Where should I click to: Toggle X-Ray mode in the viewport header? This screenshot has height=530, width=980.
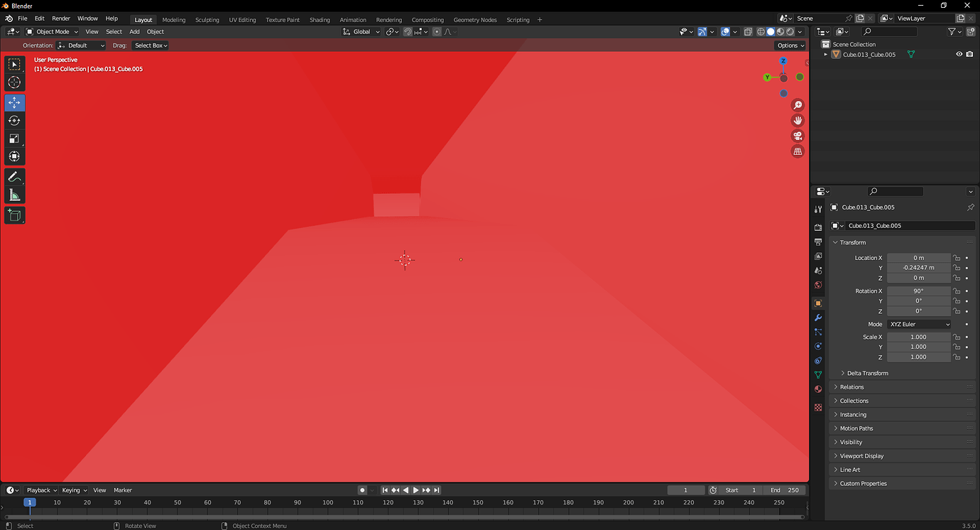(x=748, y=31)
